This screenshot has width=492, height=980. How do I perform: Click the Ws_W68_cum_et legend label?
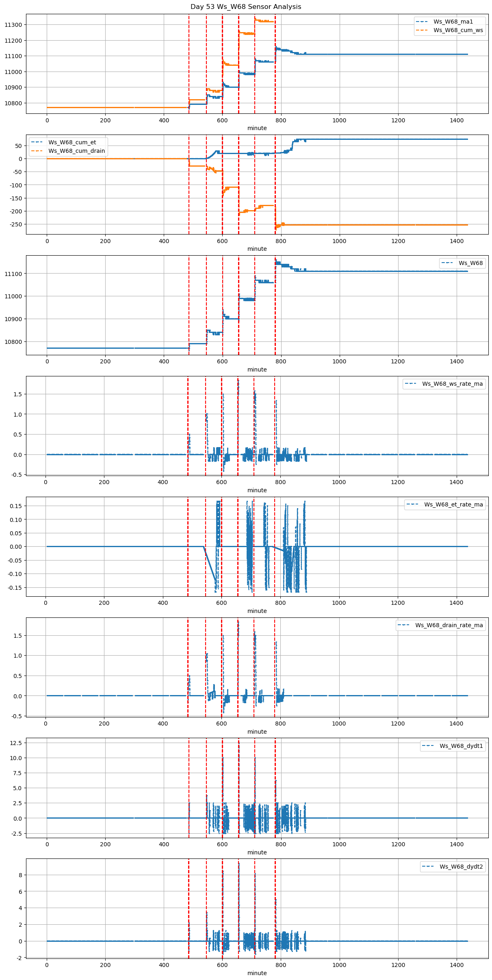(x=72, y=142)
